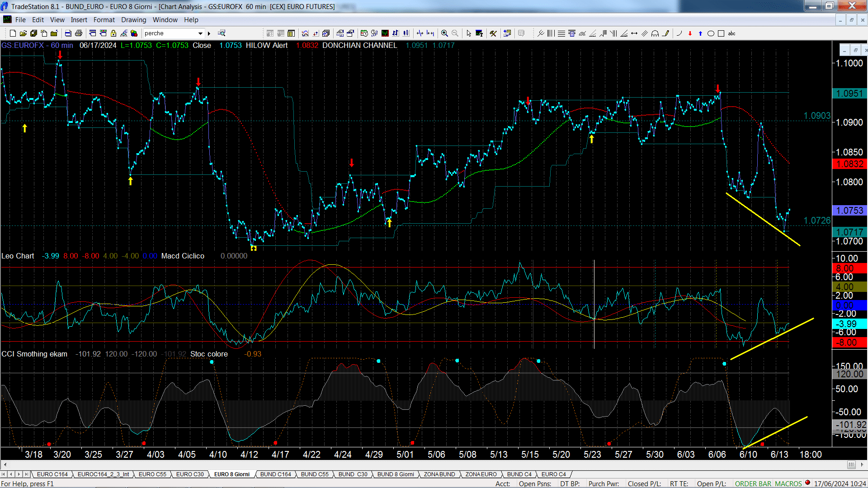Viewport: 868px width, 488px height.
Task: Click the horizontal scrollbar left arrow
Action: click(x=5, y=465)
